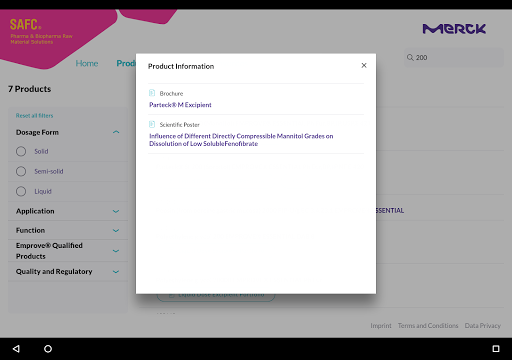
Task: Close the Product Information dialog
Action: point(364,65)
